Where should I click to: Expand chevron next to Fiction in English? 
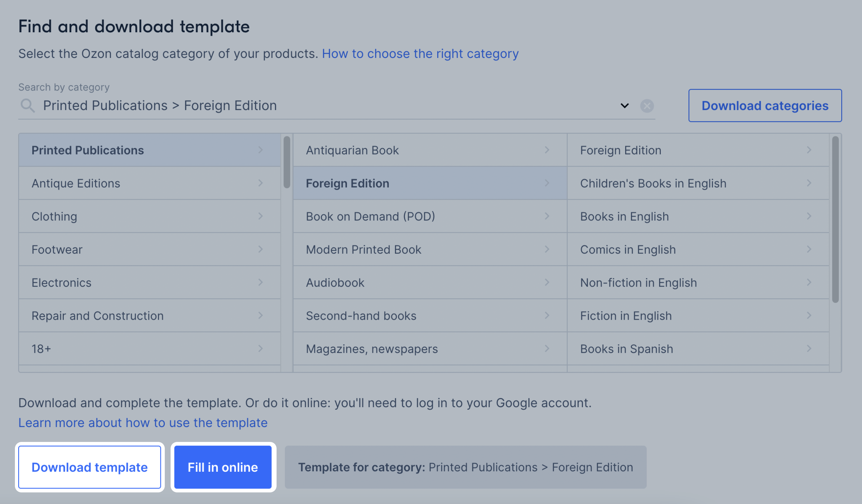point(809,315)
